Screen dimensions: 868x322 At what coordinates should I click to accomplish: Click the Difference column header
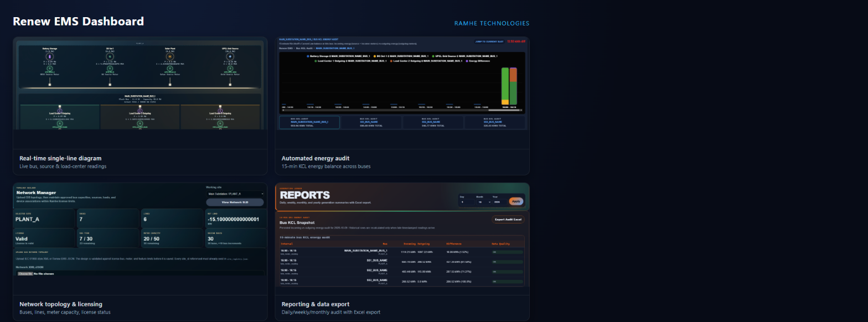[455, 243]
